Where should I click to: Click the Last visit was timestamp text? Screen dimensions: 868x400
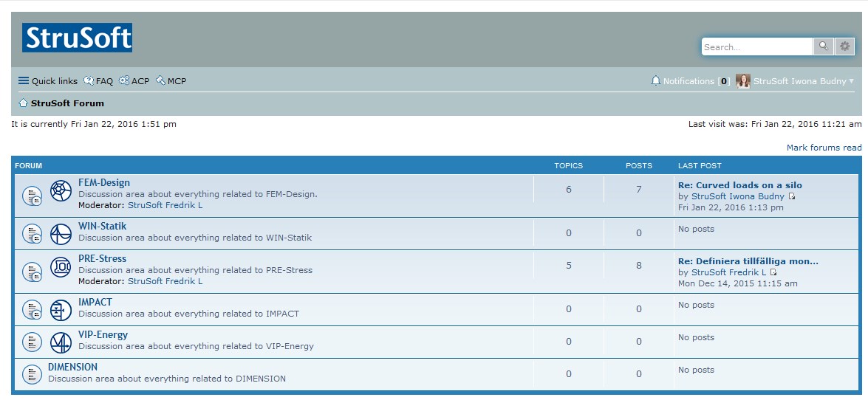(775, 124)
